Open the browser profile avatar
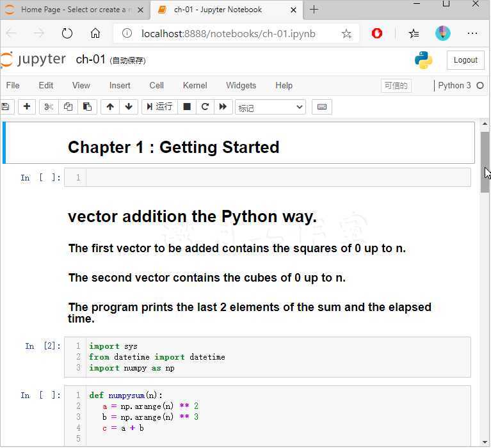 click(443, 33)
